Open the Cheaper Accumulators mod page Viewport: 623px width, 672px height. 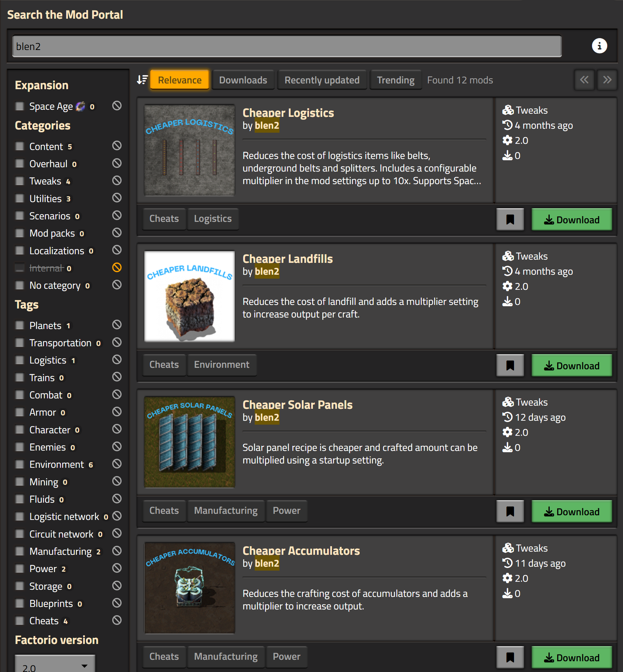(301, 550)
